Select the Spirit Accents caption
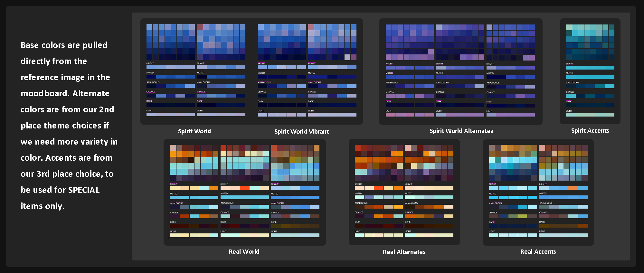 point(590,130)
